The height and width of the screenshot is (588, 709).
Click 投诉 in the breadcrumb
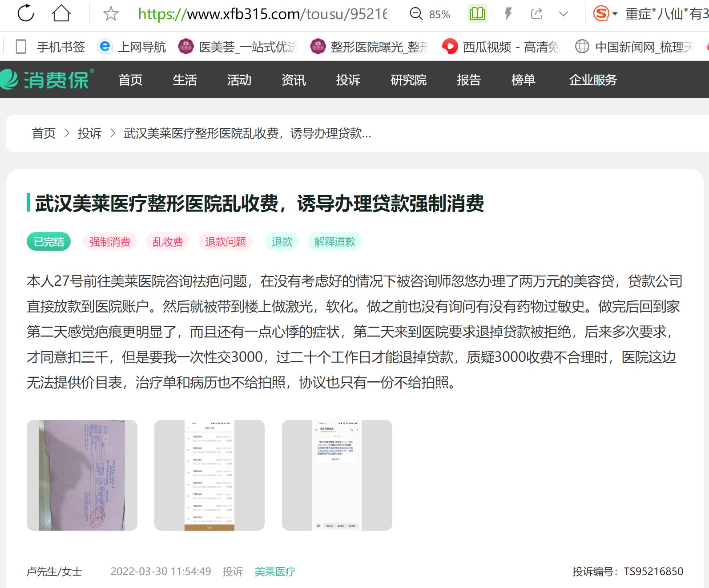pyautogui.click(x=89, y=133)
